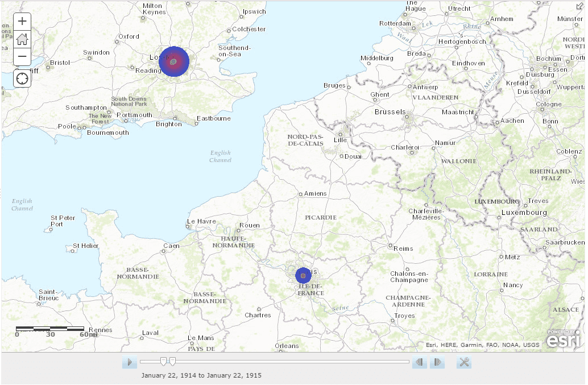The height and width of the screenshot is (385, 588).
Task: Select the London event cluster marker
Action: (x=175, y=61)
